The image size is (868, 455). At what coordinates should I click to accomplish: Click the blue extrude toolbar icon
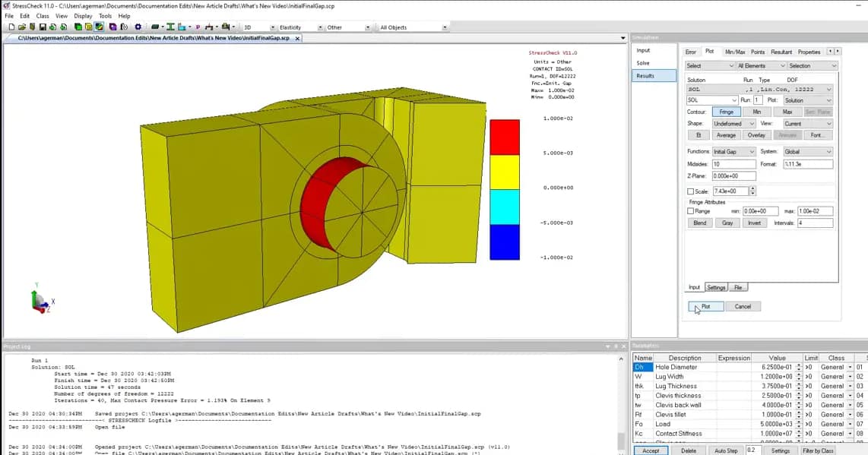point(180,27)
